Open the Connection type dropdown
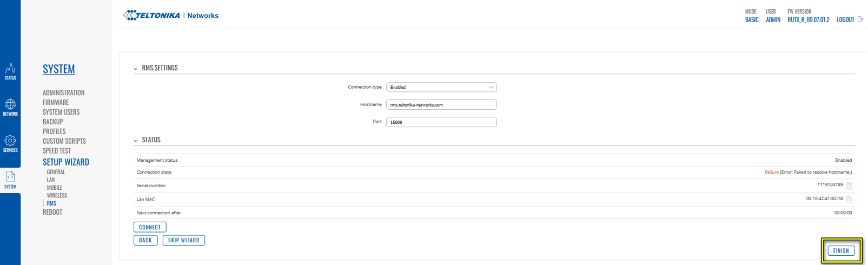This screenshot has width=868, height=265. click(441, 87)
